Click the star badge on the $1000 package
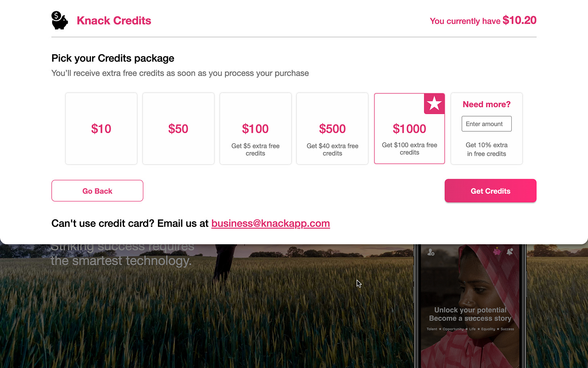Screen dimensions: 588x368 pos(434,104)
